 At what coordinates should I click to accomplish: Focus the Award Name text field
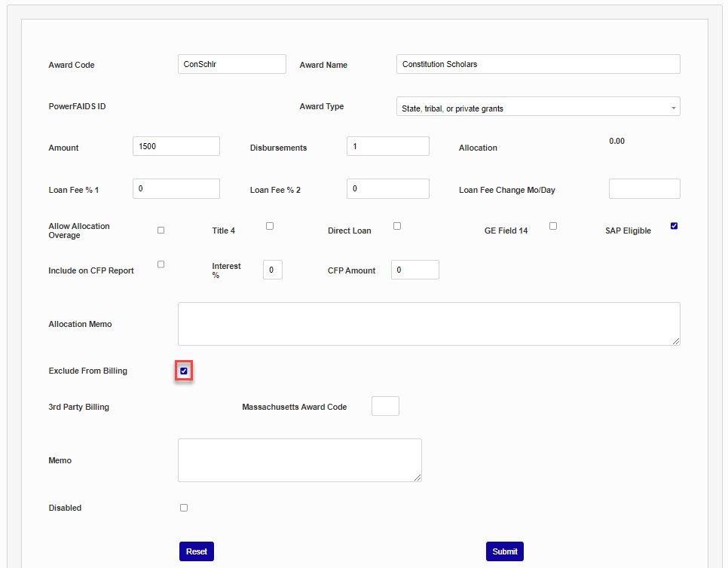tap(538, 64)
